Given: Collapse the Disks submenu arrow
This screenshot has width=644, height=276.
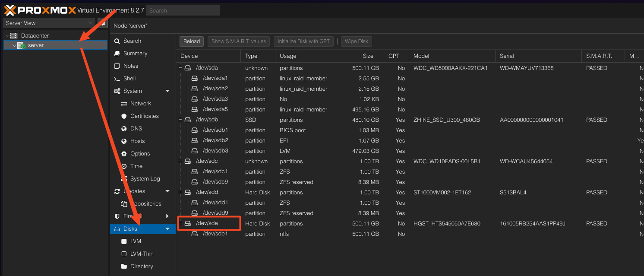Looking at the screenshot, I should click(167, 229).
